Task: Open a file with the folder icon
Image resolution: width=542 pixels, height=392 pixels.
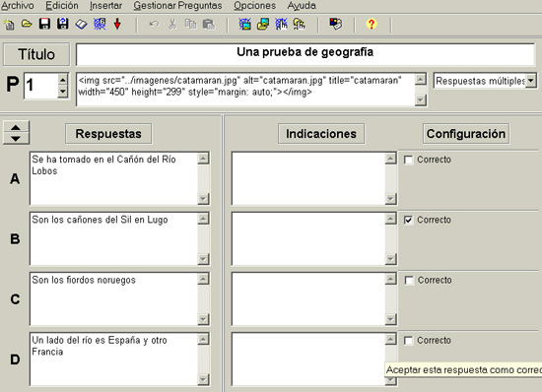Action: coord(27,25)
